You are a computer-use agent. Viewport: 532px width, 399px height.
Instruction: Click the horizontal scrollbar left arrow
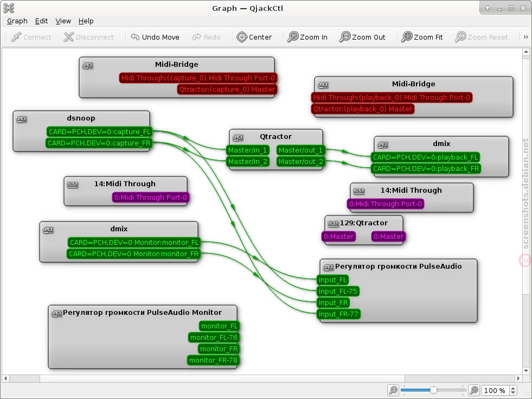(x=5, y=378)
